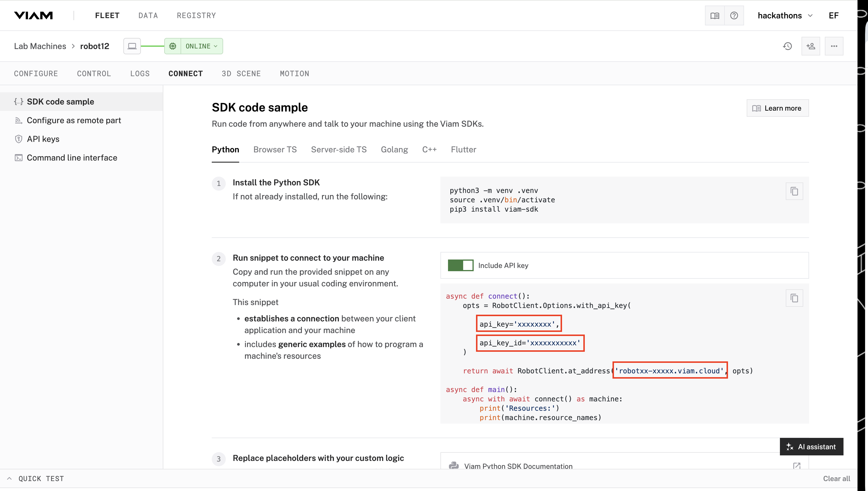Open the three-dot more actions menu
The width and height of the screenshot is (868, 491).
[x=834, y=46]
